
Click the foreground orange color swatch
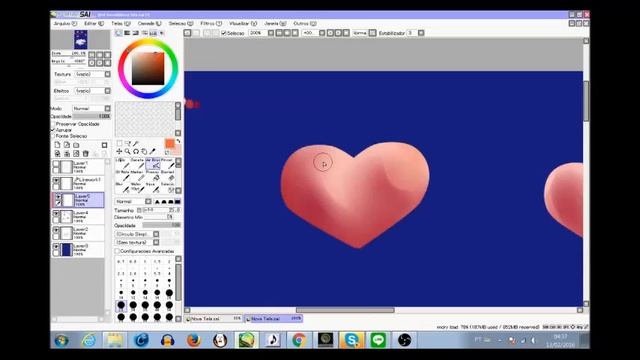[169, 143]
